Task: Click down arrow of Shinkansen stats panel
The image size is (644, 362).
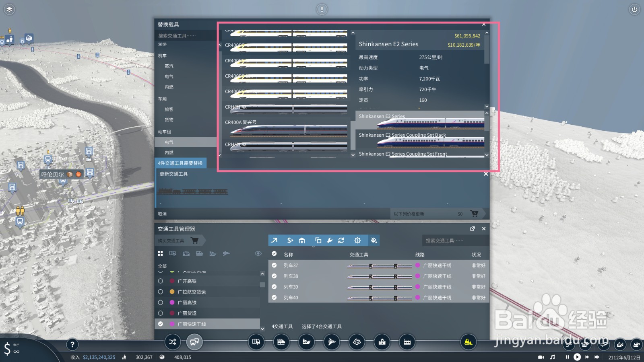Action: pos(487,107)
